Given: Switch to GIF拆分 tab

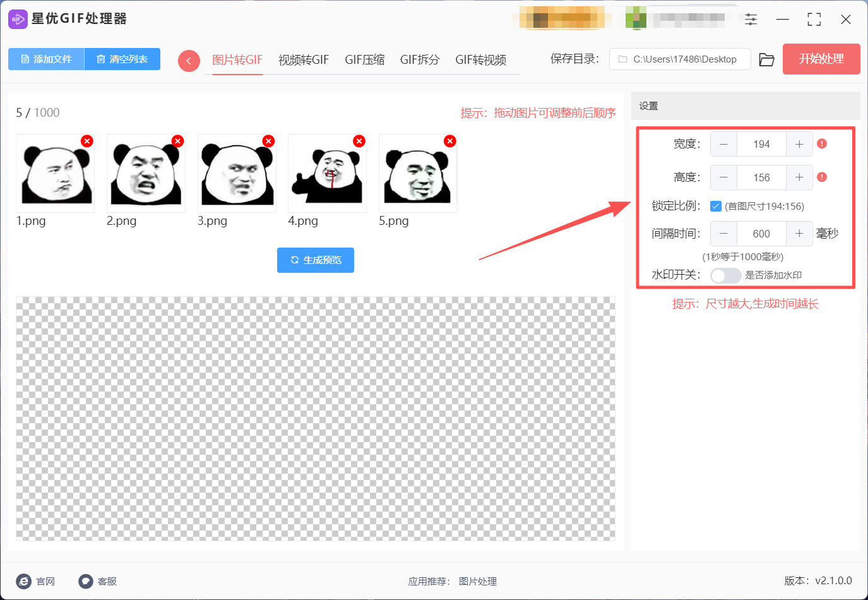Looking at the screenshot, I should click(420, 60).
